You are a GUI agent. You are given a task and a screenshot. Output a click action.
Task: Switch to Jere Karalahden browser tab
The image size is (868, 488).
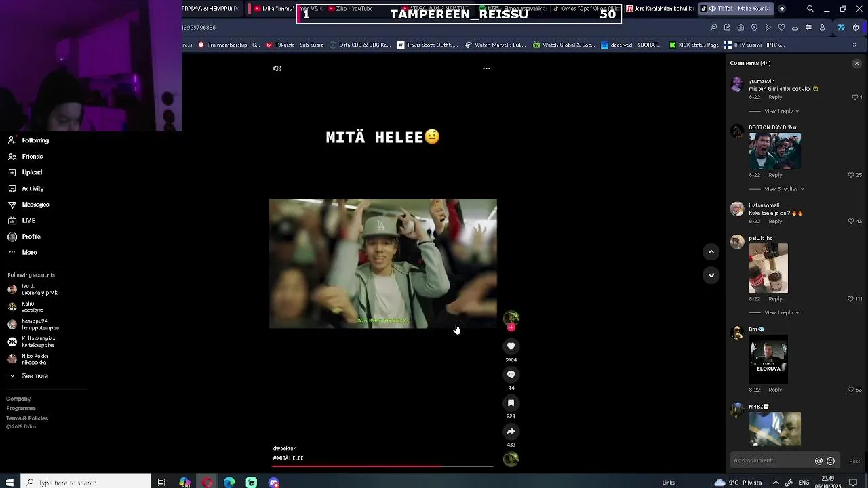(x=659, y=9)
